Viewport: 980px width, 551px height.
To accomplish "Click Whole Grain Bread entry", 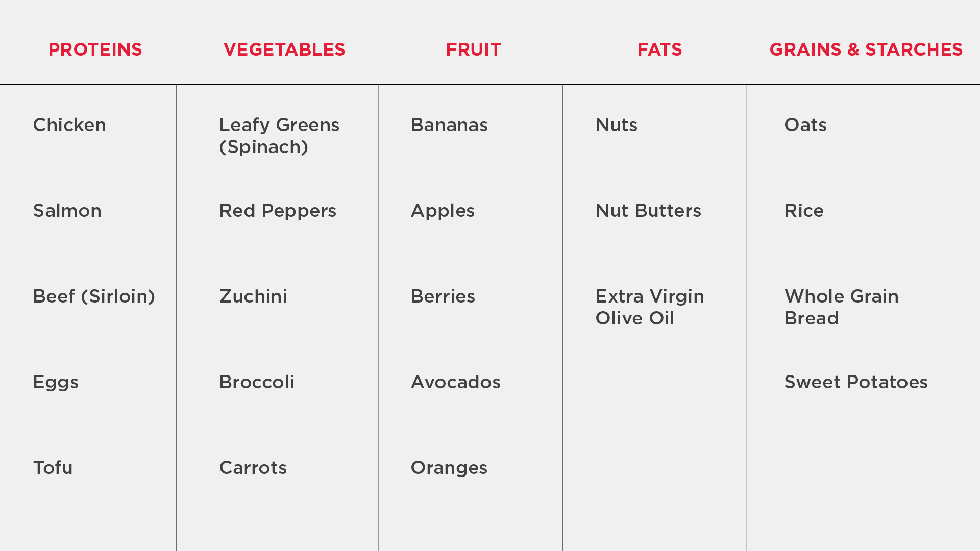I will [x=841, y=307].
